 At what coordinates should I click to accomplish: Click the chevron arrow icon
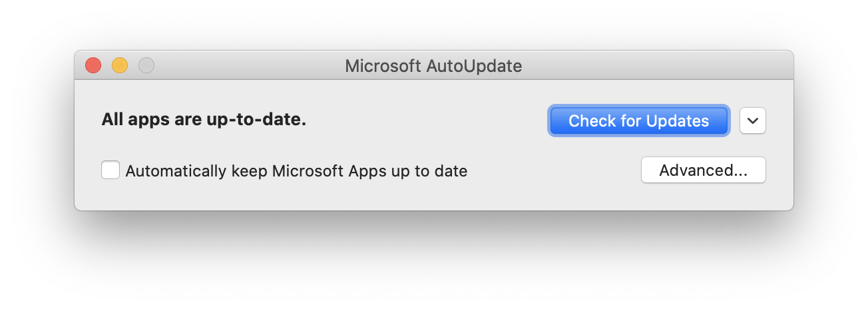752,121
